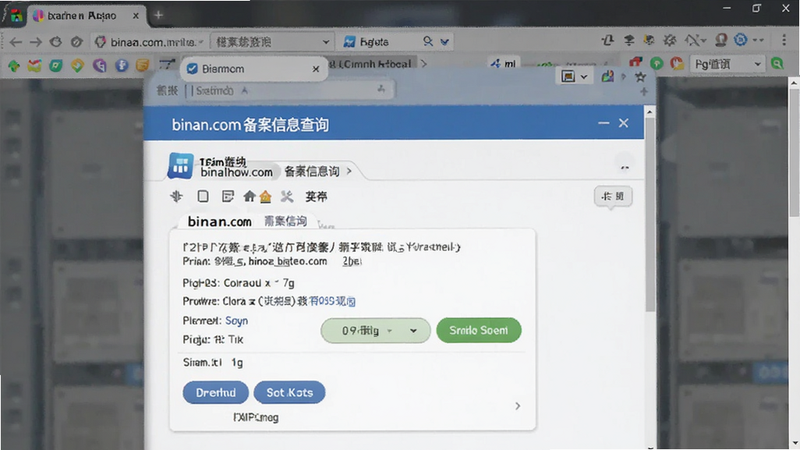Click the blue Bgleta search engine icon

coord(349,42)
